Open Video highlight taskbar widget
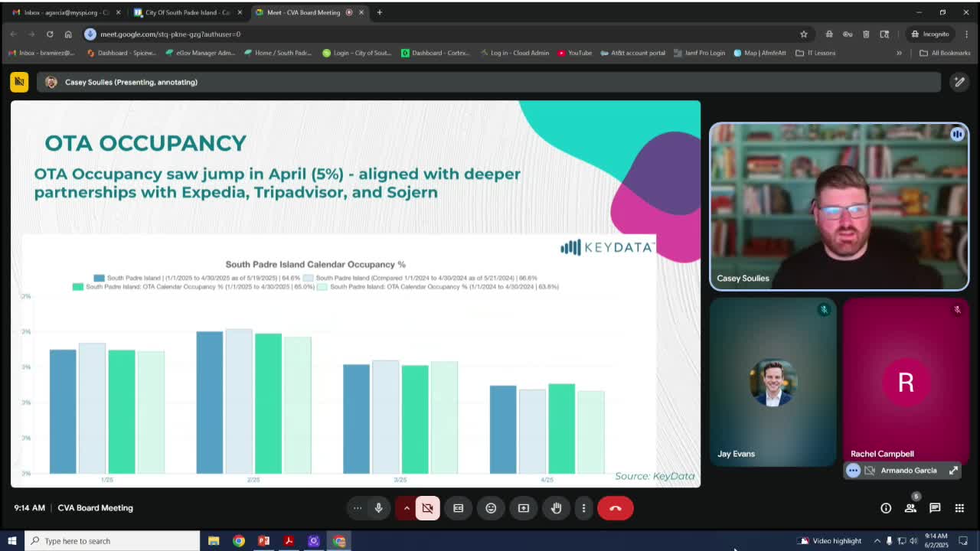This screenshot has height=551, width=980. (x=830, y=541)
